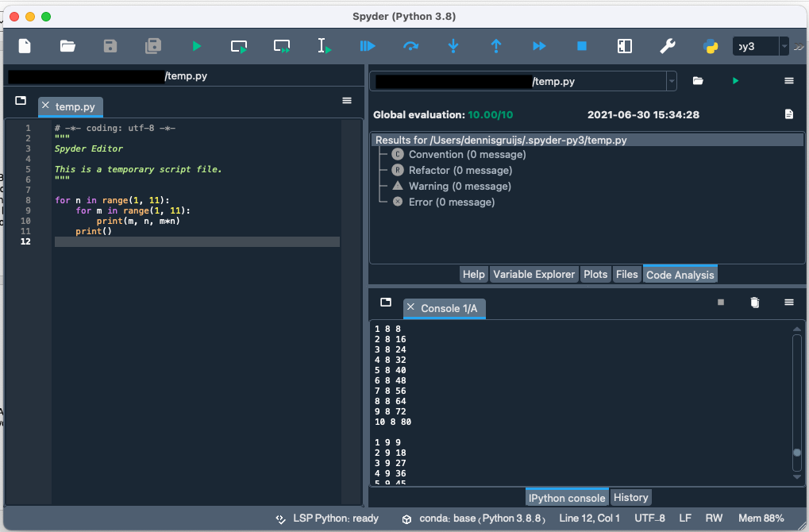The height and width of the screenshot is (532, 809).
Task: Debug the current file with the debug icon
Action: (367, 45)
